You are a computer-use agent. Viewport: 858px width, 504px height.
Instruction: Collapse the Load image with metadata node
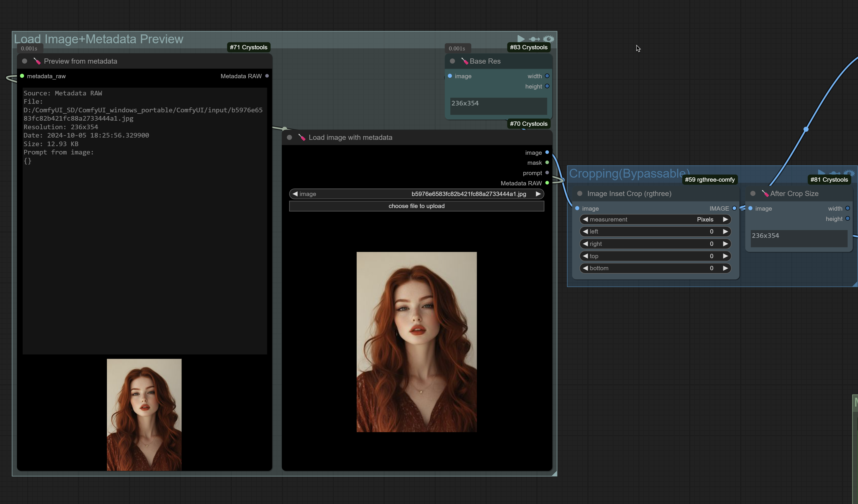(x=290, y=138)
